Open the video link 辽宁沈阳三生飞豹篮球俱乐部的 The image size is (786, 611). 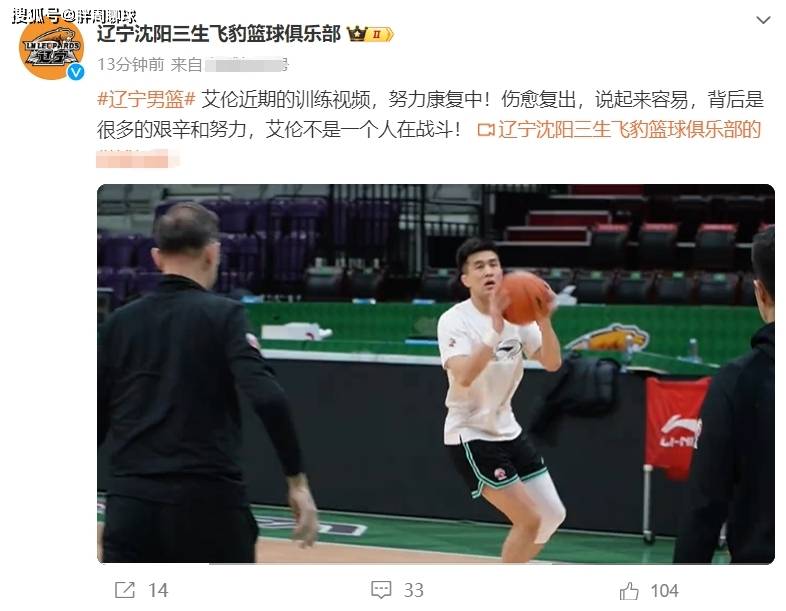click(x=630, y=129)
